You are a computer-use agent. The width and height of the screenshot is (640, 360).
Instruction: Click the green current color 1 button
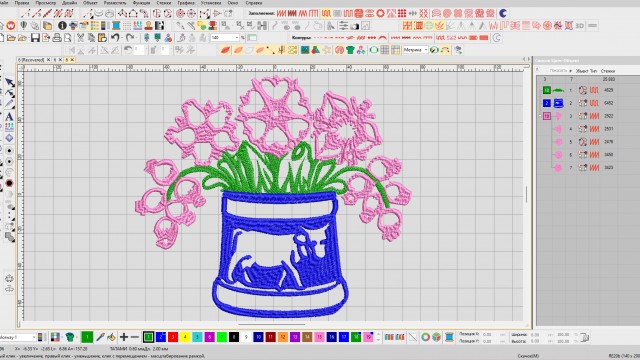[x=87, y=337]
